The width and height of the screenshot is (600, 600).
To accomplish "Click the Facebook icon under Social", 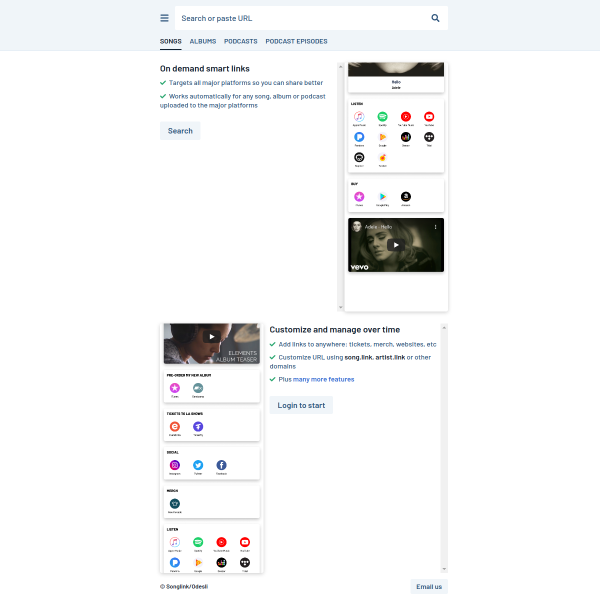I will coord(221,465).
